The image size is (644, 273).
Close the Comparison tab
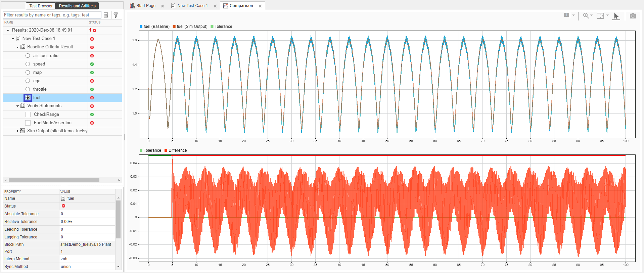point(260,6)
